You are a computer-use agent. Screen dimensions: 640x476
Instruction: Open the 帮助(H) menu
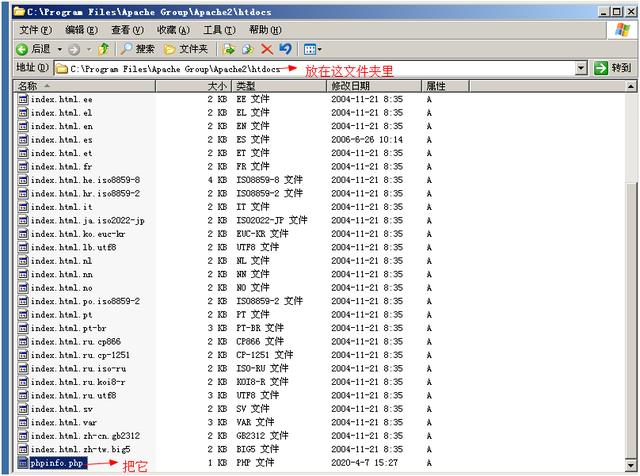tap(265, 30)
